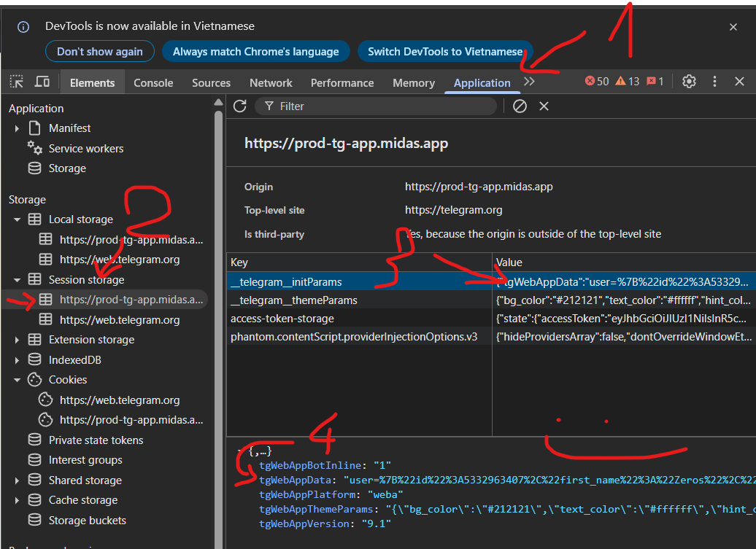Focus the Filter input field

point(376,106)
